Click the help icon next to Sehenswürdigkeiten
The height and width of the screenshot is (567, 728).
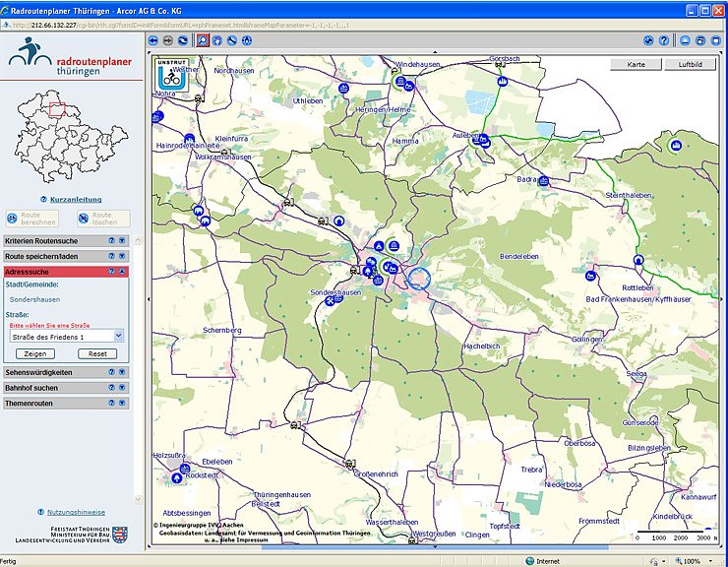coord(111,372)
